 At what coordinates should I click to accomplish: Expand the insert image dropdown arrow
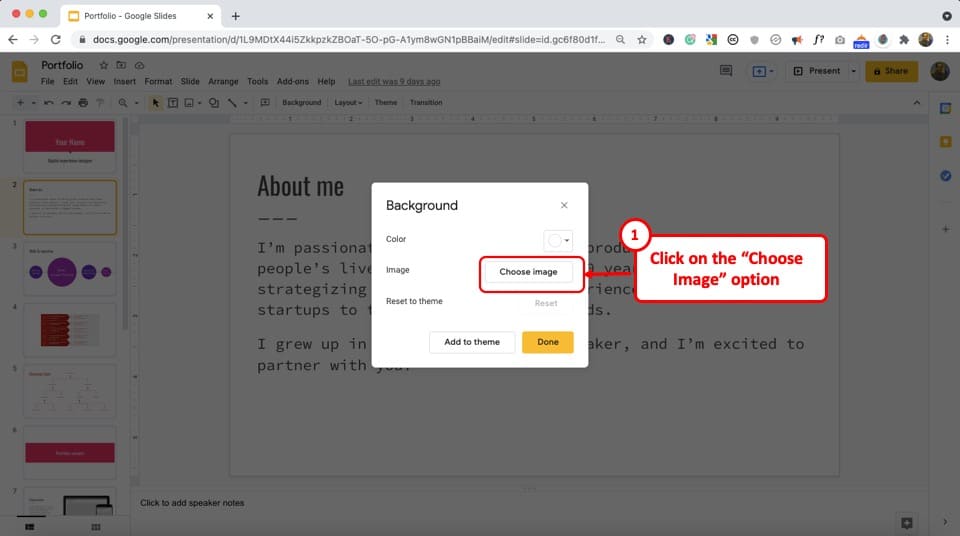200,103
